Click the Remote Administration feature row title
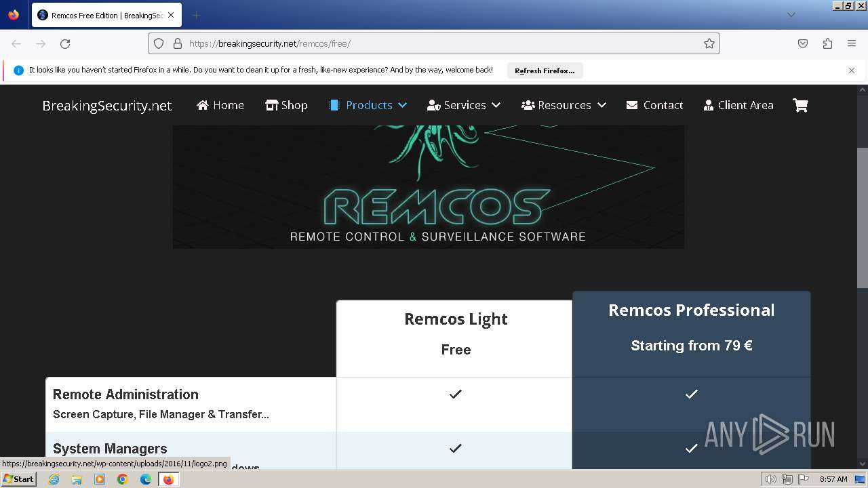 point(125,394)
